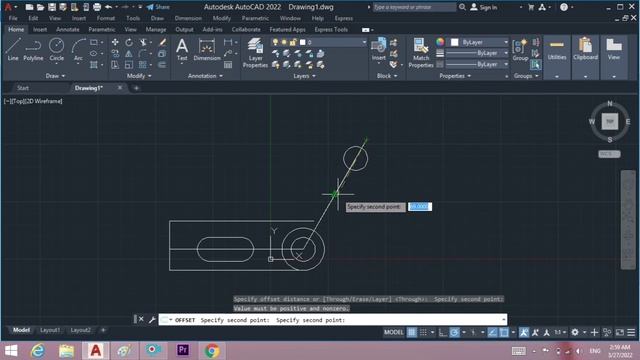Expand the Block panel
Image resolution: width=640 pixels, height=360 pixels.
coord(387,76)
